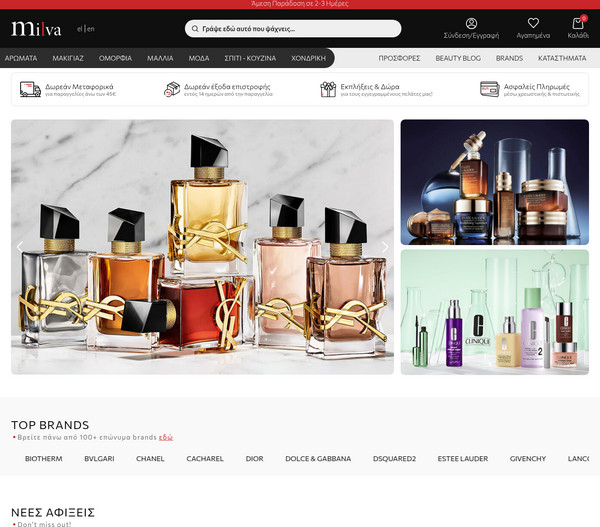The height and width of the screenshot is (527, 600).
Task: Open Clinique products banner
Action: 495,312
